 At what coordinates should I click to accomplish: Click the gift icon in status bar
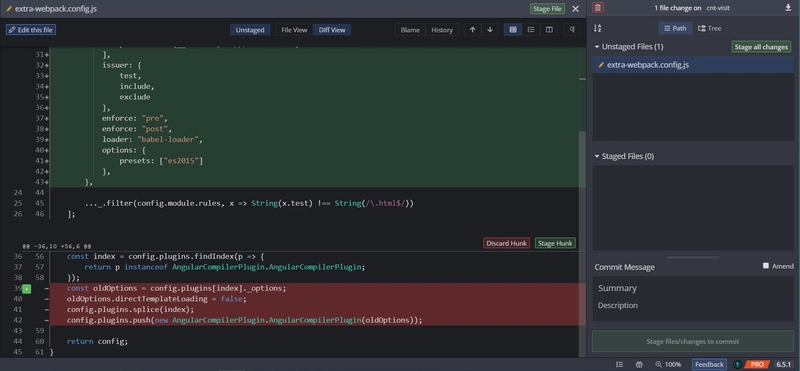pos(639,364)
